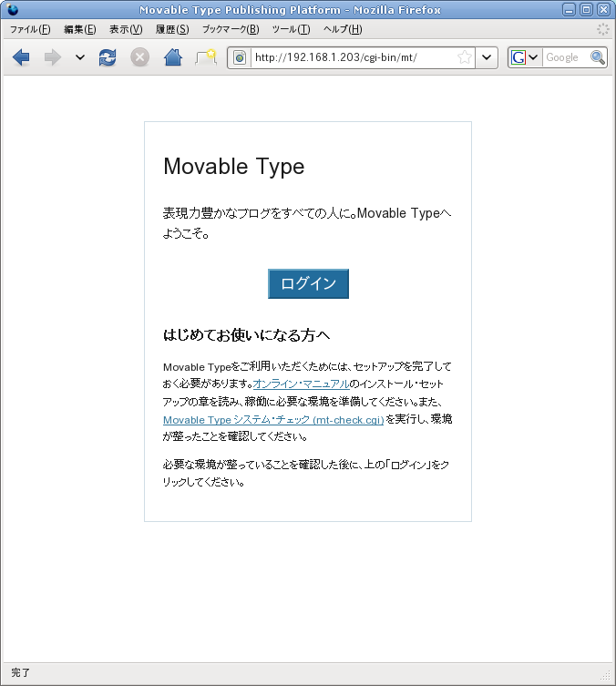The height and width of the screenshot is (686, 616).
Task: Expand the address bar history dropdown
Action: 487,57
